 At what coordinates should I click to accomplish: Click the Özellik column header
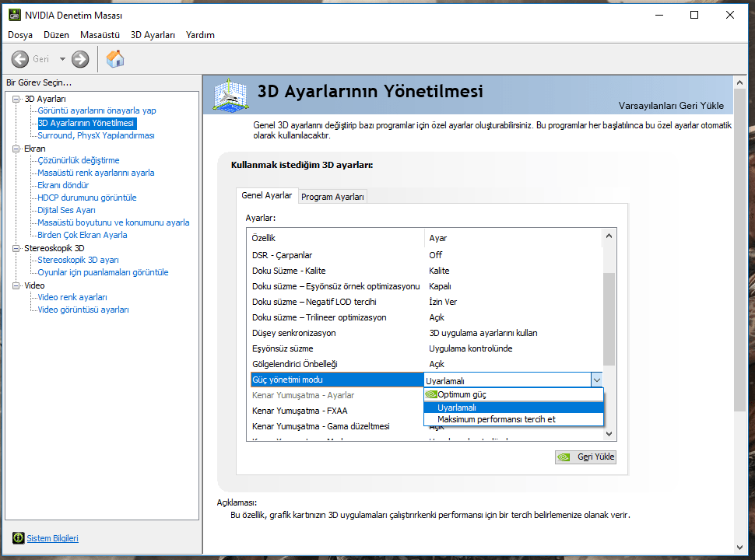tap(336, 238)
